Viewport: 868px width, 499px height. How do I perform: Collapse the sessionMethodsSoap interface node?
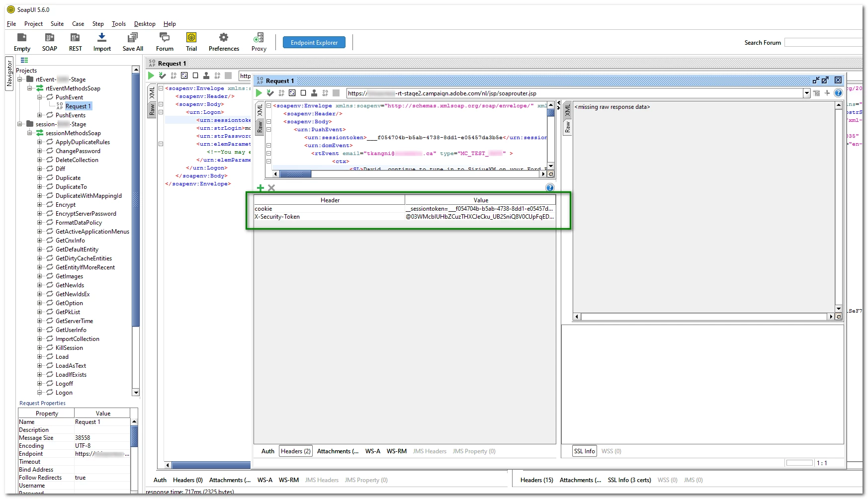30,133
